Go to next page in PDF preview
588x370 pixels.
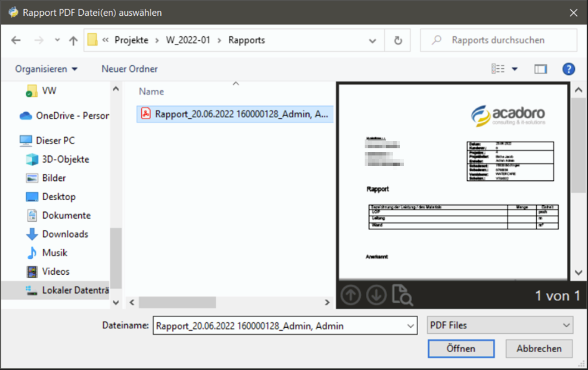pos(376,295)
